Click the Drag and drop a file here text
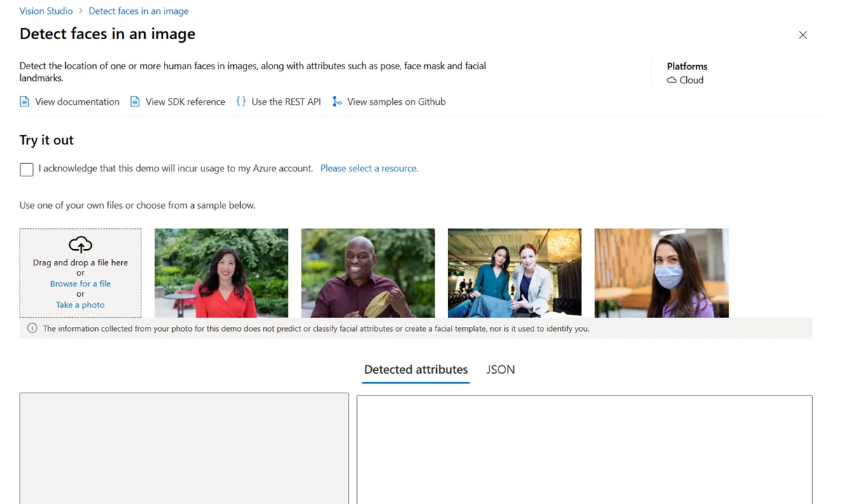Screen dimensions: 857x504 81,262
